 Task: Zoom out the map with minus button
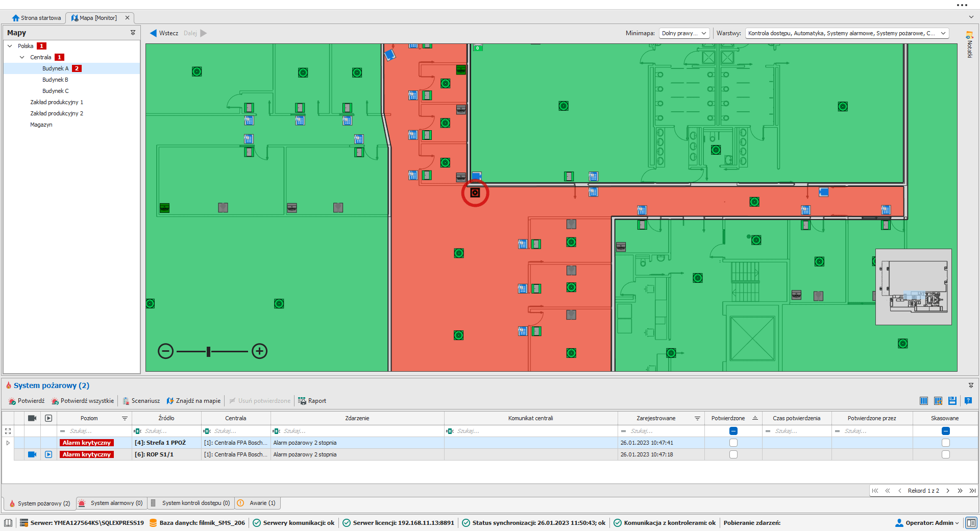(x=165, y=351)
